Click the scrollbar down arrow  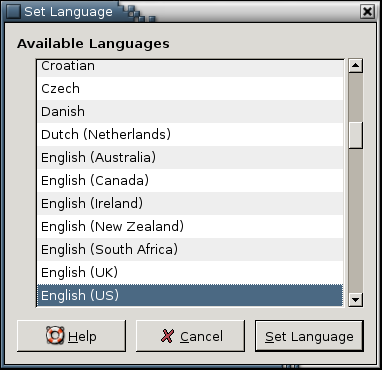pyautogui.click(x=355, y=300)
